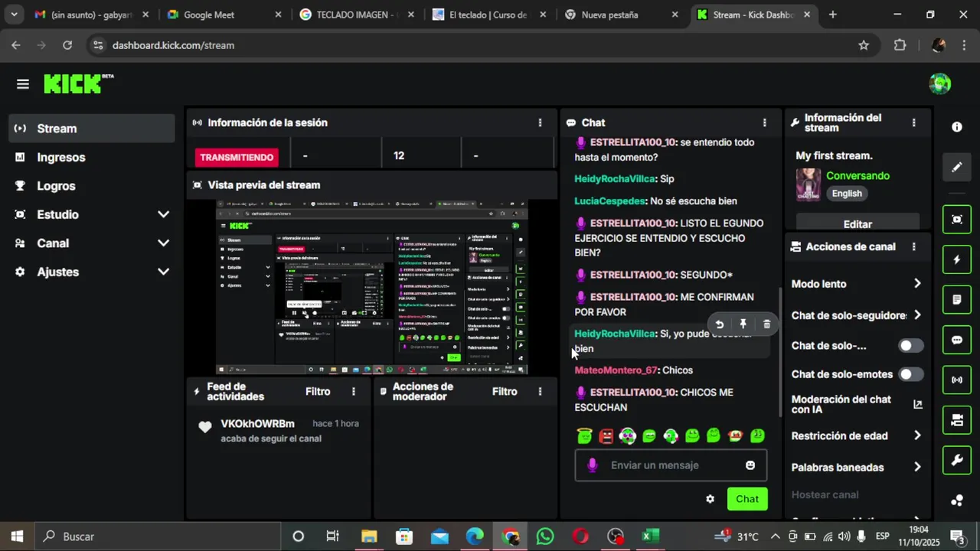Click the Enviar un mensaje input
The width and height of the screenshot is (980, 551).
671,465
